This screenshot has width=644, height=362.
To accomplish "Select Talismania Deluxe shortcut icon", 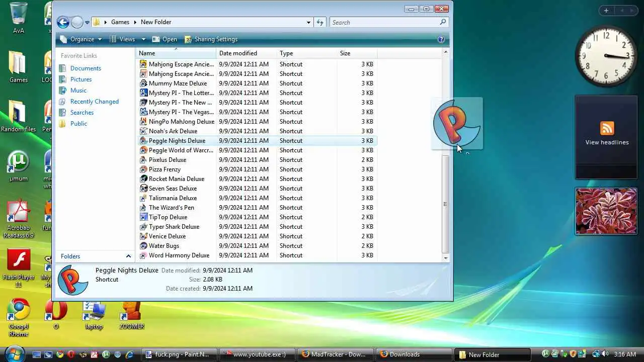I will click(x=143, y=198).
